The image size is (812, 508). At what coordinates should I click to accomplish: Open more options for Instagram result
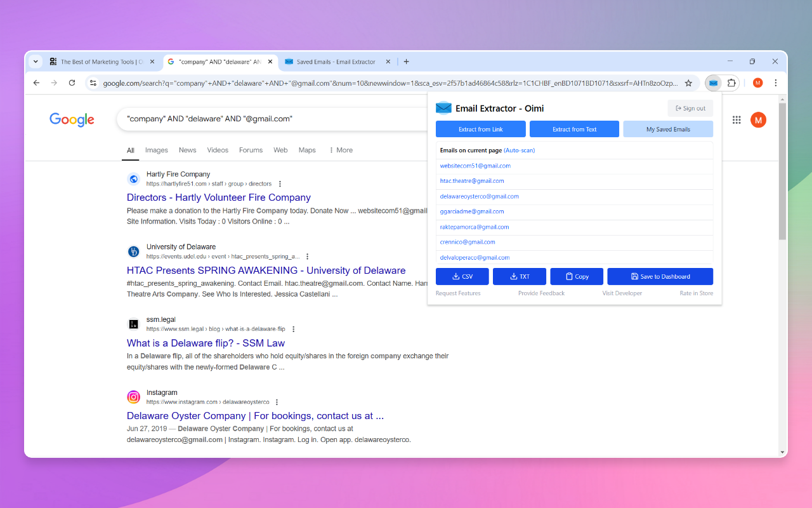tap(277, 403)
